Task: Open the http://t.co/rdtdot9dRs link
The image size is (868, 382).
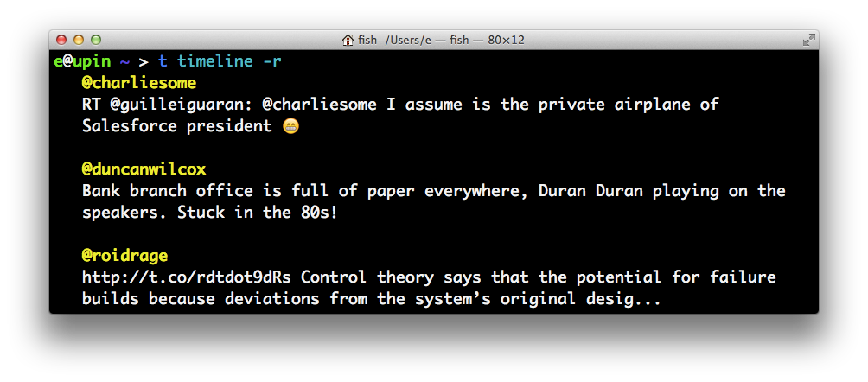Action: coord(186,277)
